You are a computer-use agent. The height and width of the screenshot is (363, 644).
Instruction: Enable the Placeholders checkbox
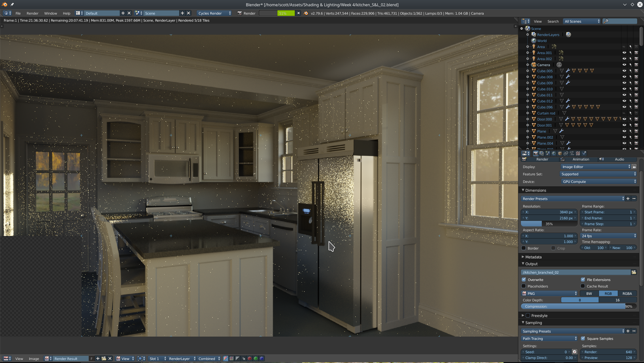[x=524, y=286]
